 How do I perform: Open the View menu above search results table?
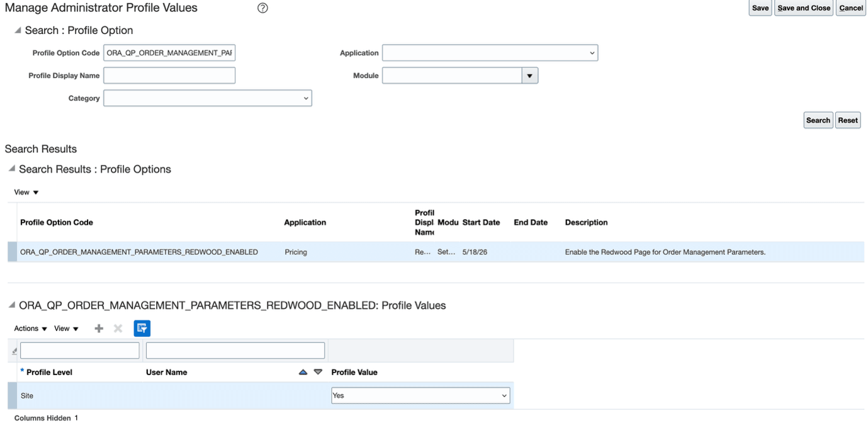(26, 192)
